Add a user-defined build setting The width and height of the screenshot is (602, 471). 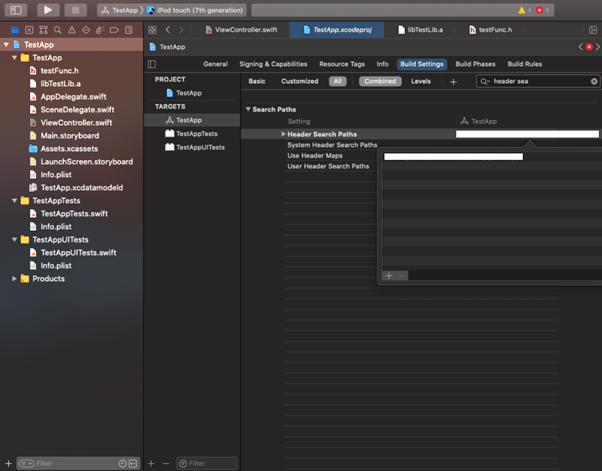pyautogui.click(x=453, y=81)
